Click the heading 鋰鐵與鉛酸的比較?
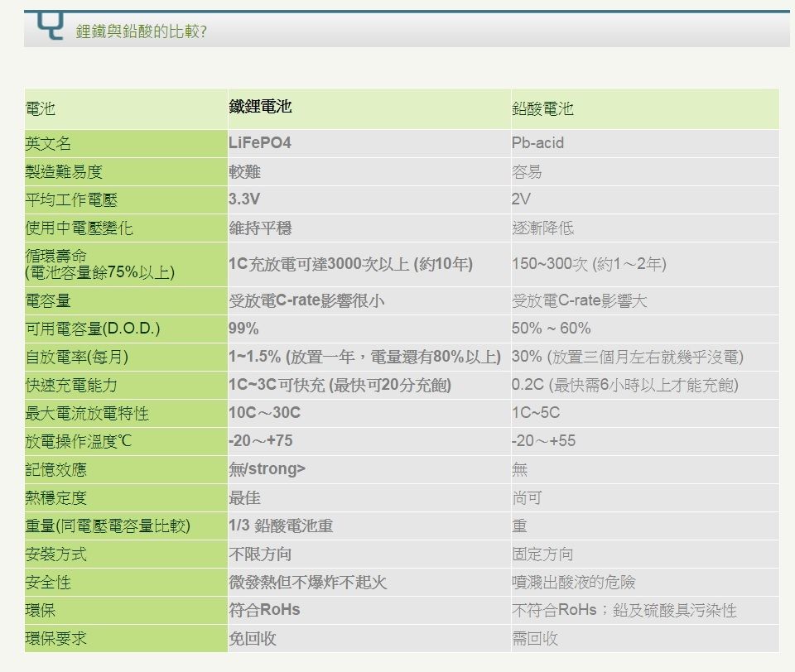Screen dimensions: 795x672 click(141, 32)
